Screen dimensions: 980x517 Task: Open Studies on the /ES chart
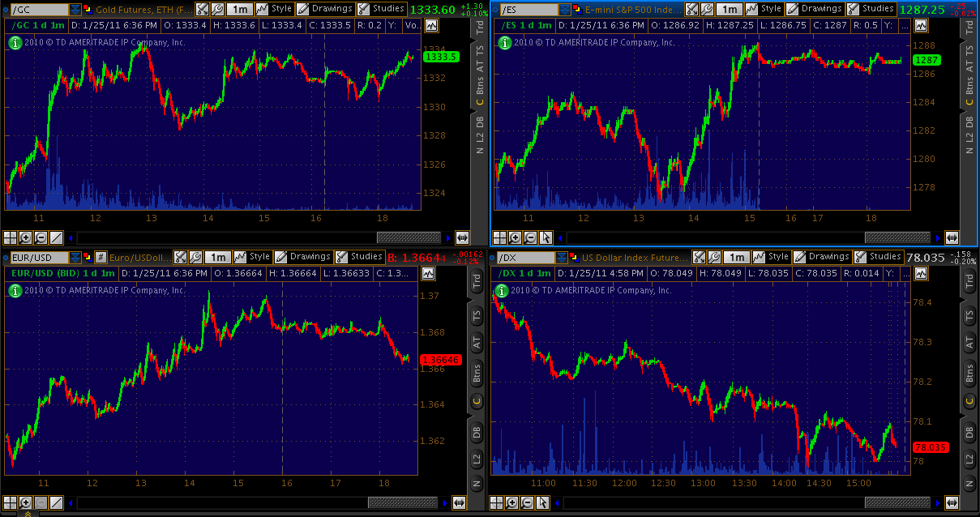coord(871,9)
